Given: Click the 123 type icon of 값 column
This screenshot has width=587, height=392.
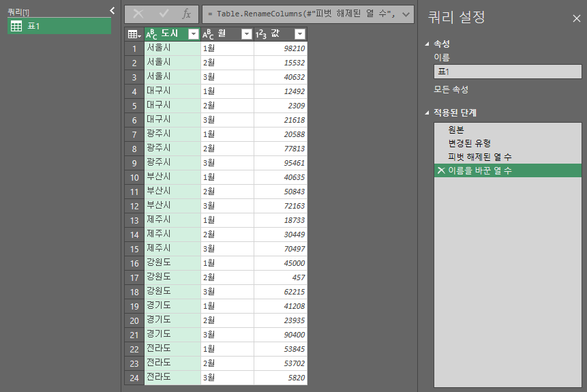Looking at the screenshot, I should coord(261,35).
